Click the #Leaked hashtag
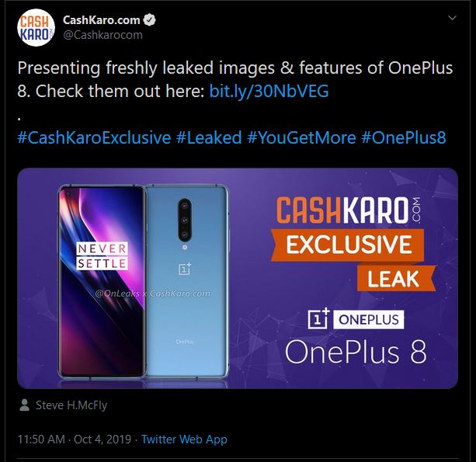 [209, 137]
